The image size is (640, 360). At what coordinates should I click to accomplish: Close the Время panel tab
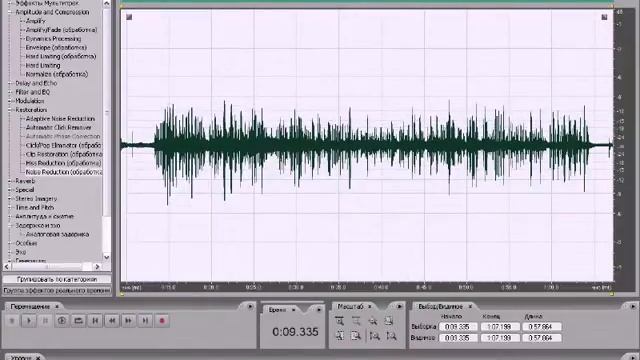[293, 310]
